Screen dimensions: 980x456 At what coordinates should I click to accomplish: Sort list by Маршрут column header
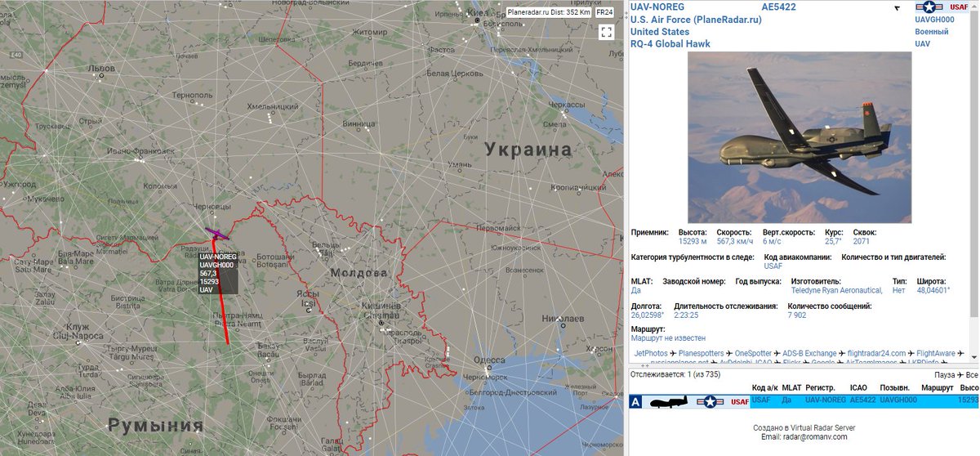click(x=937, y=387)
